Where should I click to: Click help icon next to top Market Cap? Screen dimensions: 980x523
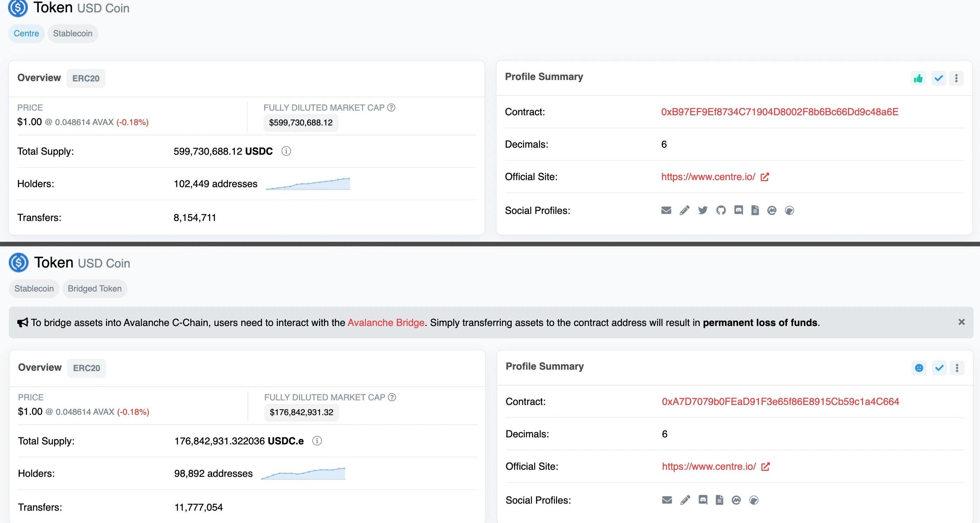[x=391, y=108]
